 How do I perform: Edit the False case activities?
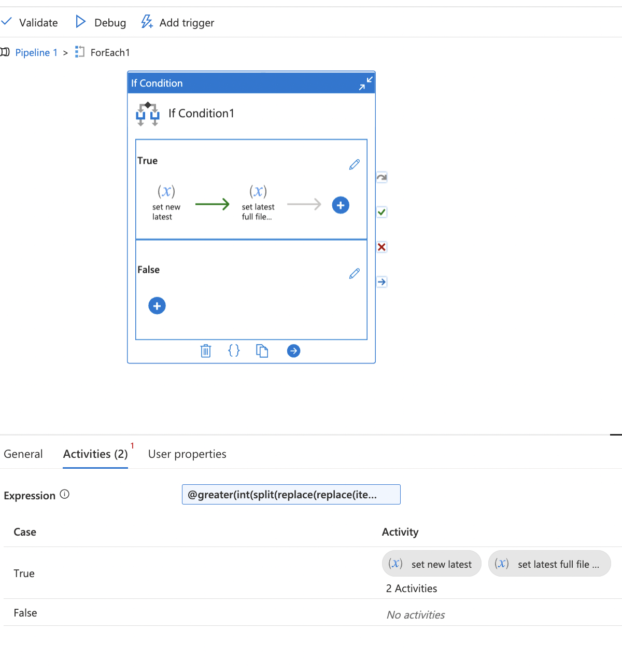pyautogui.click(x=355, y=273)
